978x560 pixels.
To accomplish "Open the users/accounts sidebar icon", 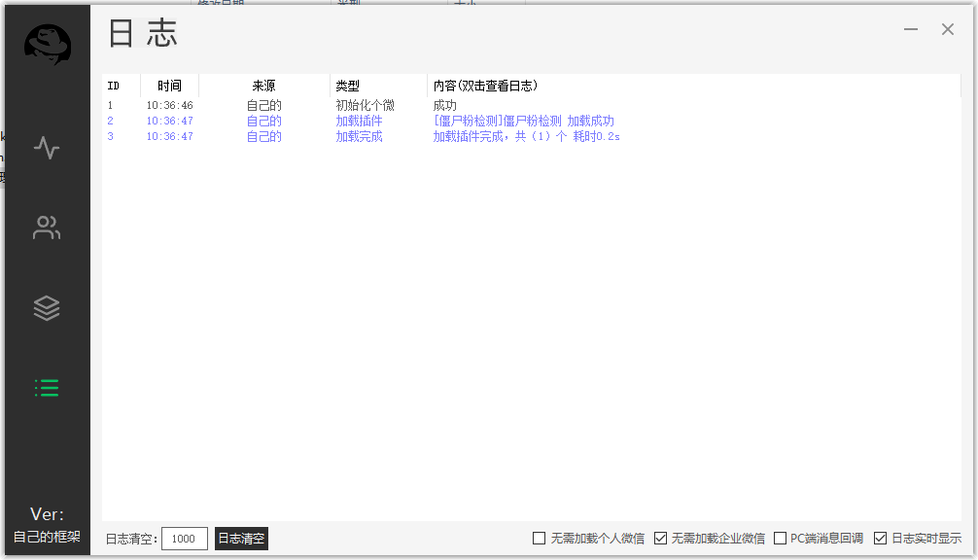I will click(47, 227).
